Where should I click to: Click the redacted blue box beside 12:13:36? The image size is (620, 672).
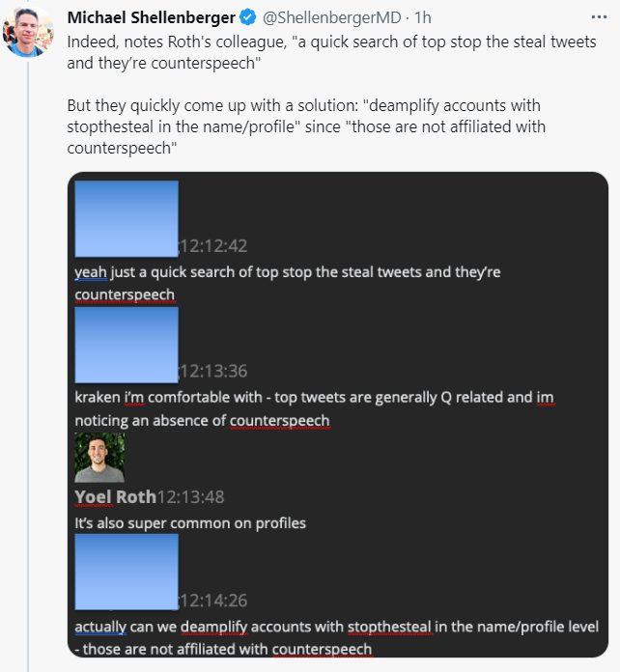(127, 344)
